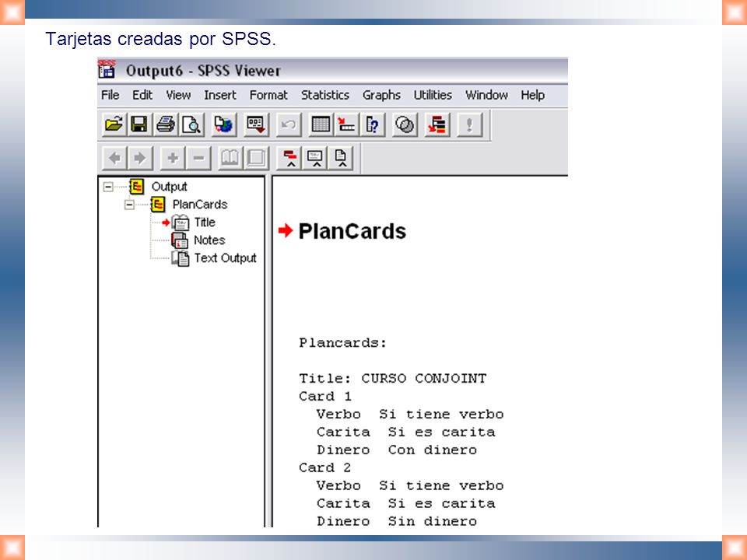Open the Edit menu
The image size is (747, 560).
pyautogui.click(x=142, y=95)
